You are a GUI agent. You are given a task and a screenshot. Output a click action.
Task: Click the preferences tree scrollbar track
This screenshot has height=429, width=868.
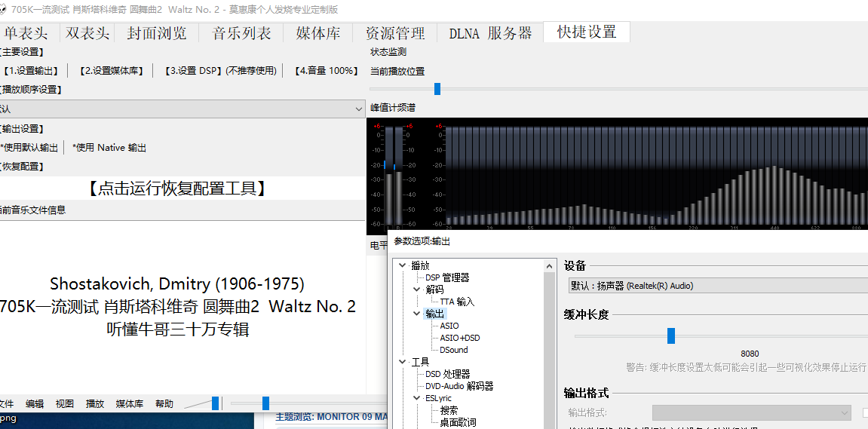click(550, 351)
